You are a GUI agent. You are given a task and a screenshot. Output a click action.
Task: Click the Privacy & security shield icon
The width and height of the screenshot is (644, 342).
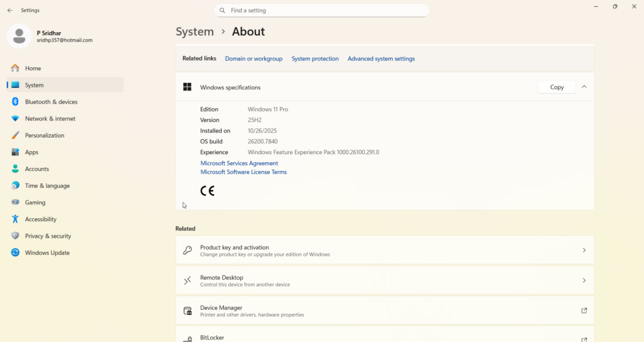15,236
